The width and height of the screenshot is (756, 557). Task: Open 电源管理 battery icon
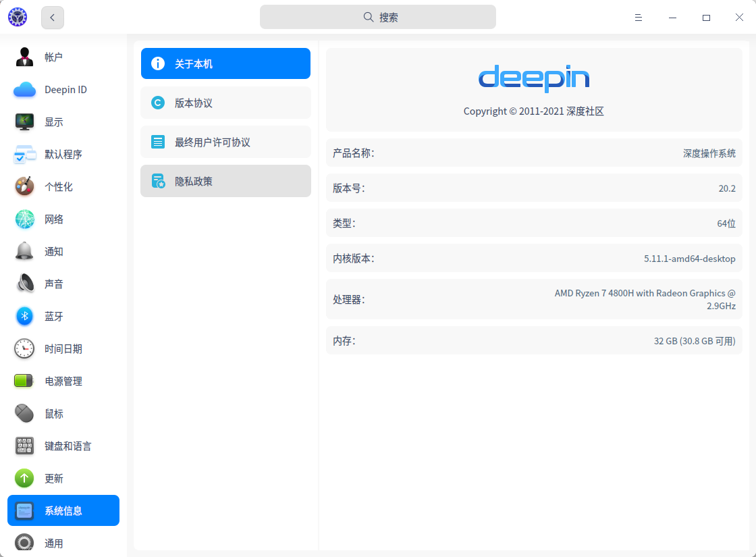pos(25,381)
